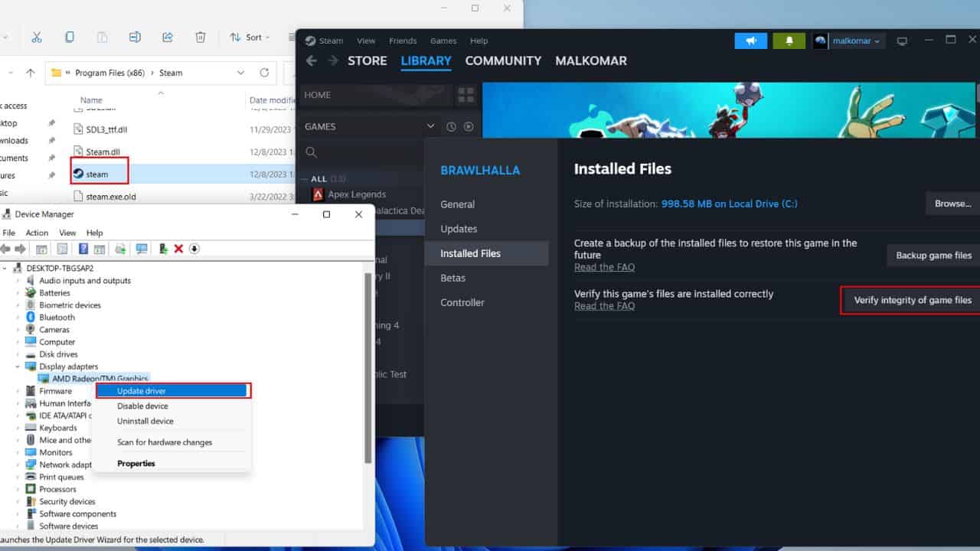Image resolution: width=980 pixels, height=551 pixels.
Task: Go up one folder with the Up arrow
Action: (x=31, y=73)
